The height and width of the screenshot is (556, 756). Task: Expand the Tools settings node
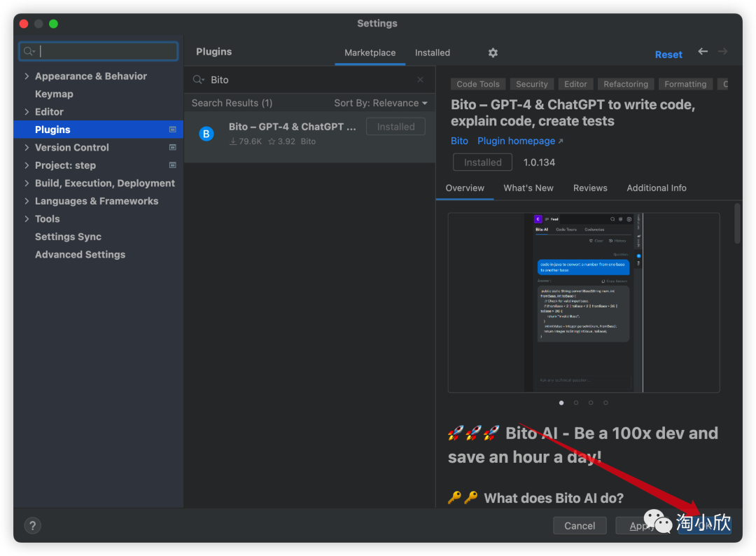(27, 219)
